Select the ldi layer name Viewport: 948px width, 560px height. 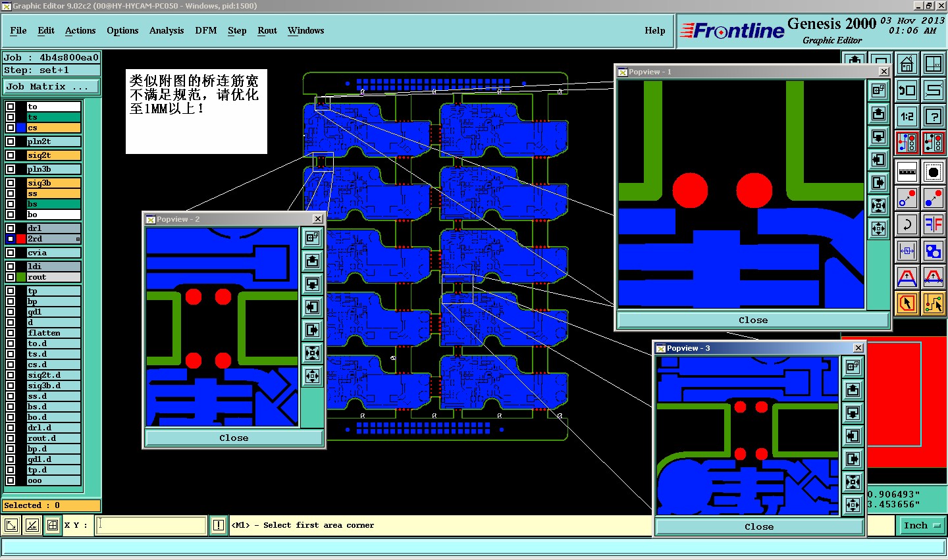(x=54, y=267)
